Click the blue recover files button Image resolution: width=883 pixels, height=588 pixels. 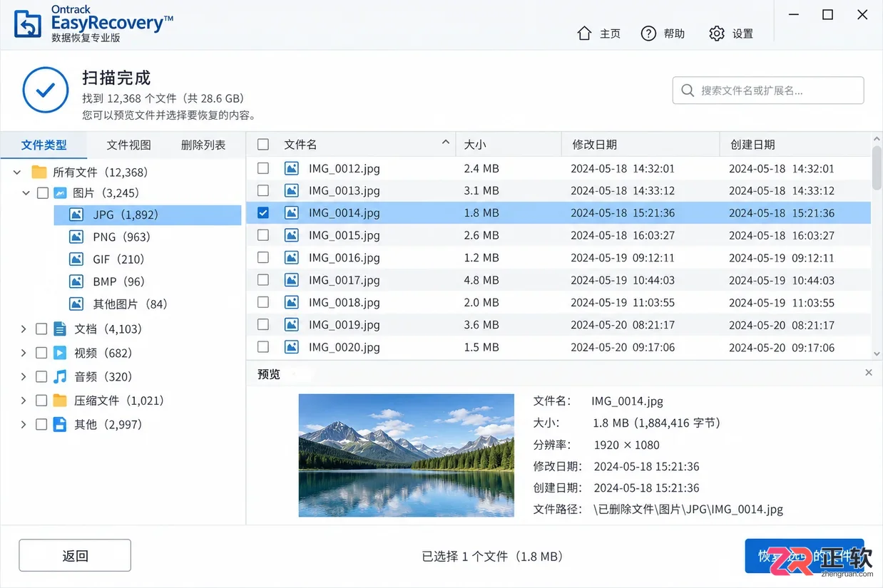point(805,556)
